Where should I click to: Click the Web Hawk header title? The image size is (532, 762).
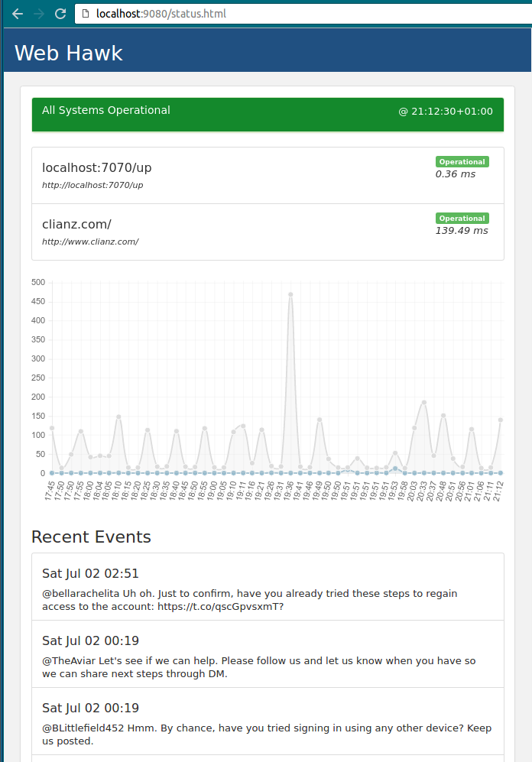[x=69, y=53]
